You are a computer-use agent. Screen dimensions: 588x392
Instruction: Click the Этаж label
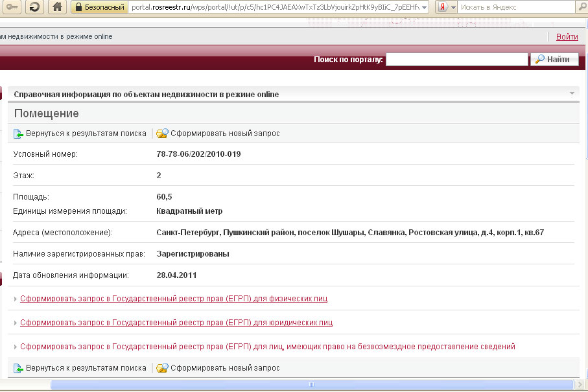tap(23, 176)
